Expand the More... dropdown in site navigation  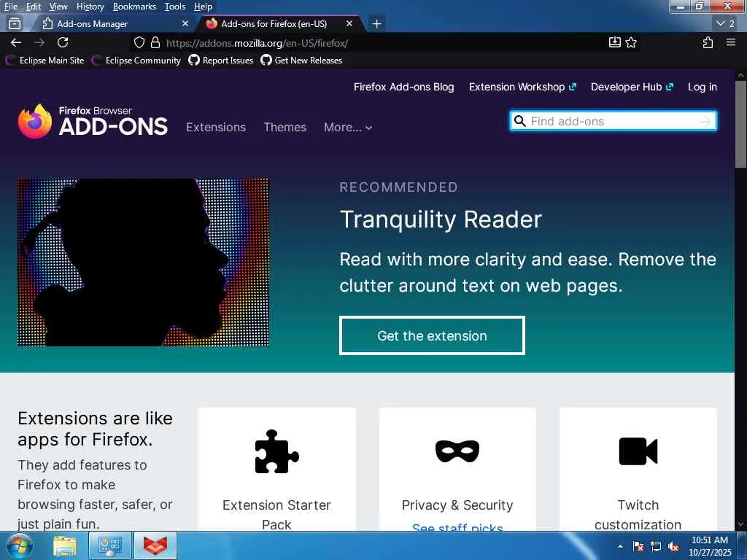click(x=348, y=127)
